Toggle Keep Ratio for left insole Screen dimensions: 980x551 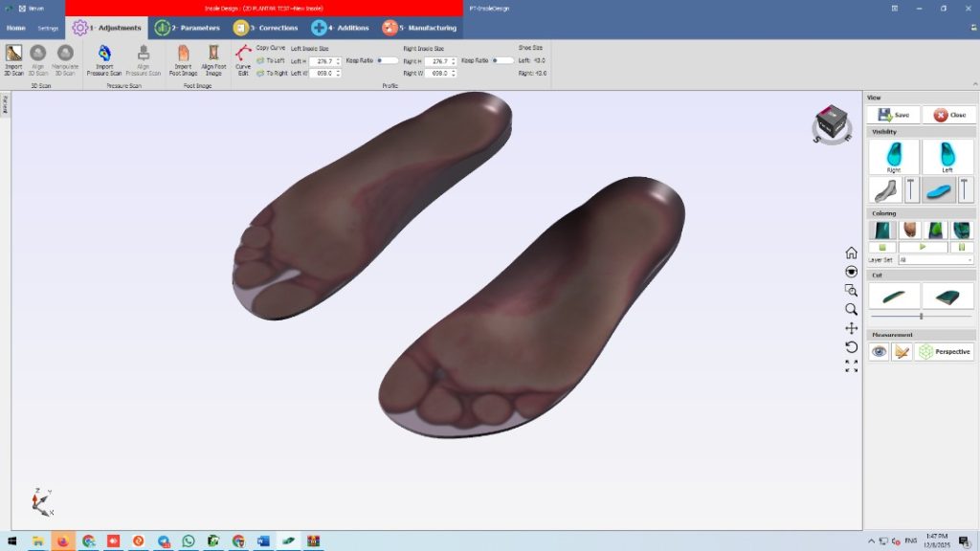(x=388, y=60)
